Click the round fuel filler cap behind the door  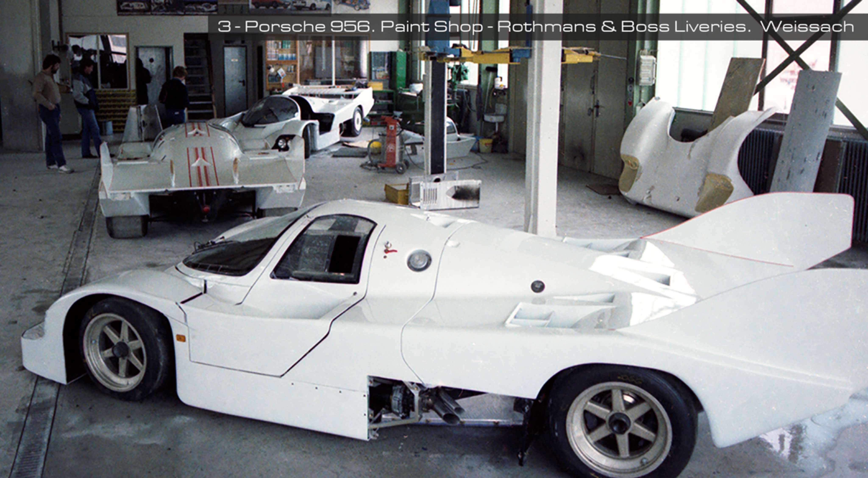tap(419, 261)
